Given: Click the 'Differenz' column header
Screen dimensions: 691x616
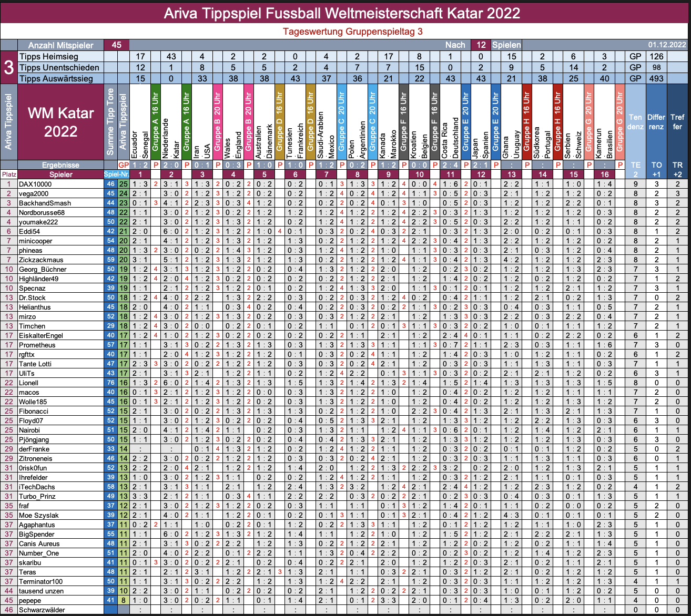Looking at the screenshot, I should click(656, 122).
